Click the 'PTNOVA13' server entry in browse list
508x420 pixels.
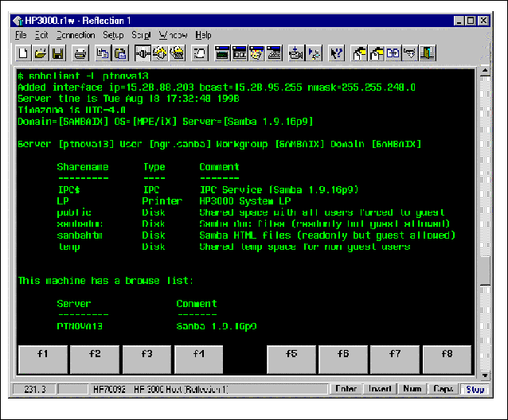[80, 326]
